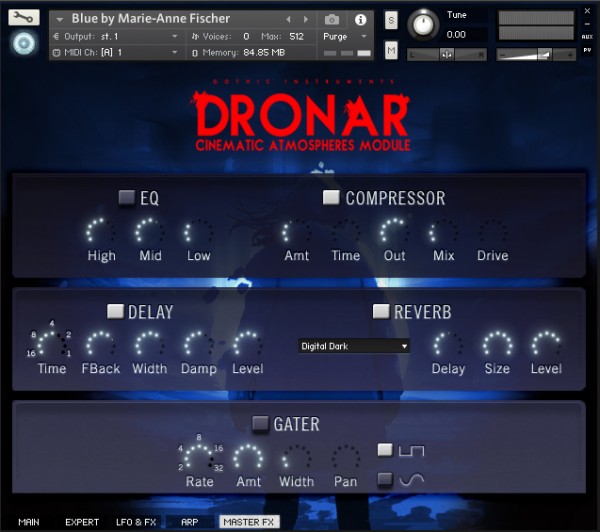Click the Gater Pan knob

346,458
